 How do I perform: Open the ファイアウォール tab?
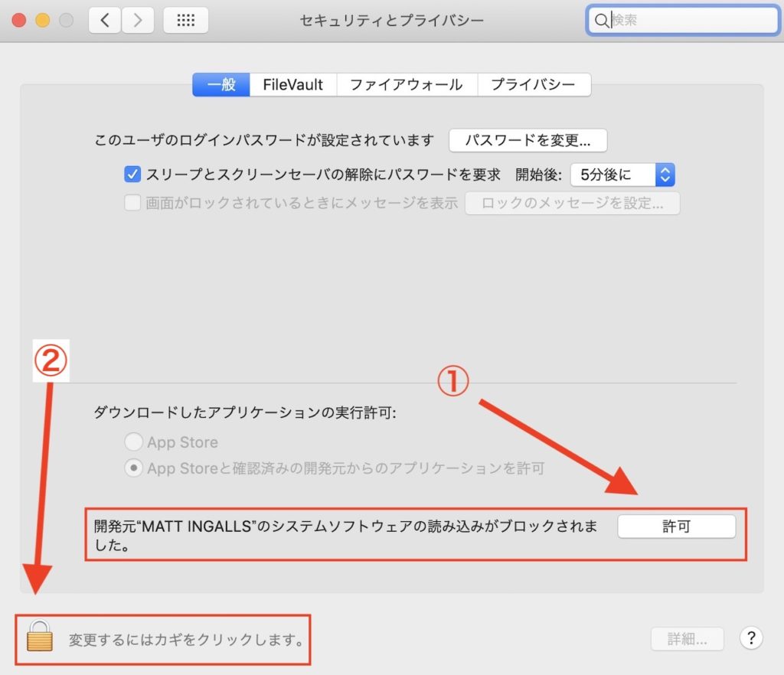click(x=406, y=84)
